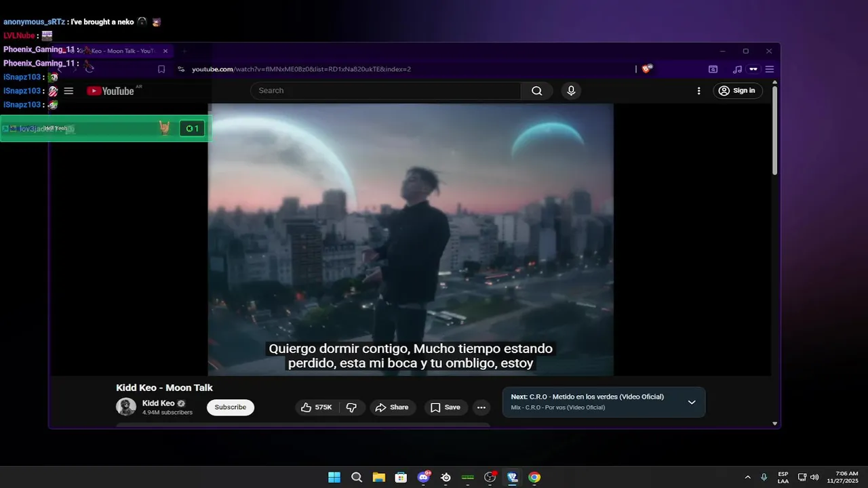Image resolution: width=868 pixels, height=488 pixels.
Task: Click LVLNube chat username
Action: [x=19, y=36]
